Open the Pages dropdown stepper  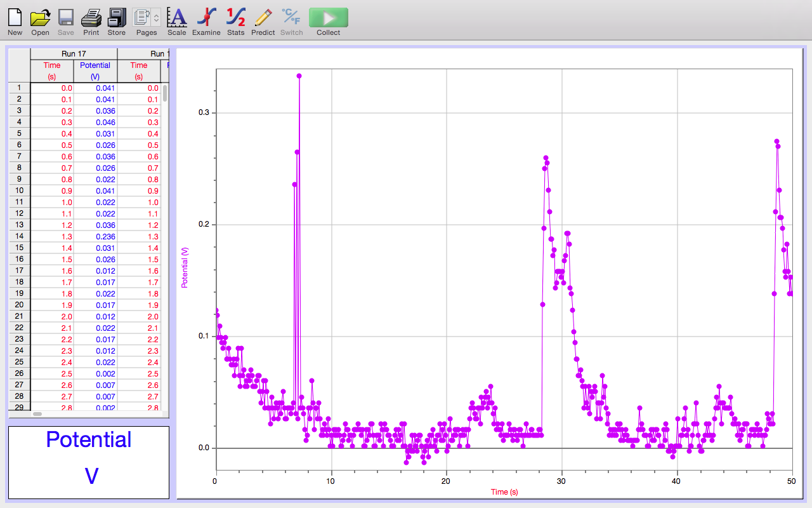click(156, 18)
